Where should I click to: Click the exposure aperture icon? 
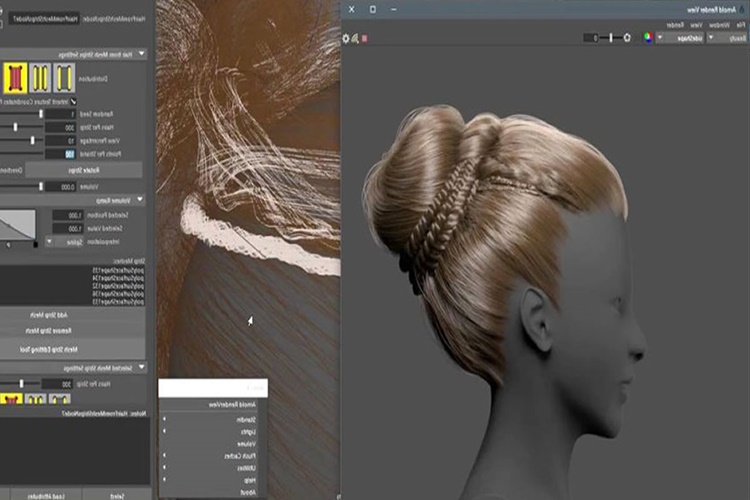(627, 37)
